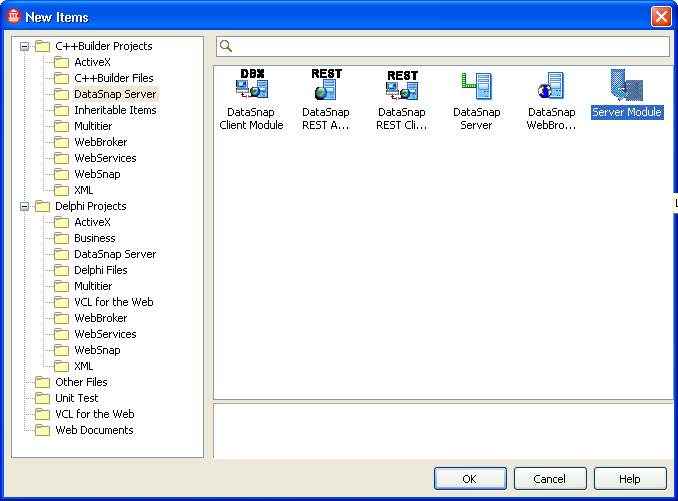Select the Server Module icon
678x501 pixels.
627,85
